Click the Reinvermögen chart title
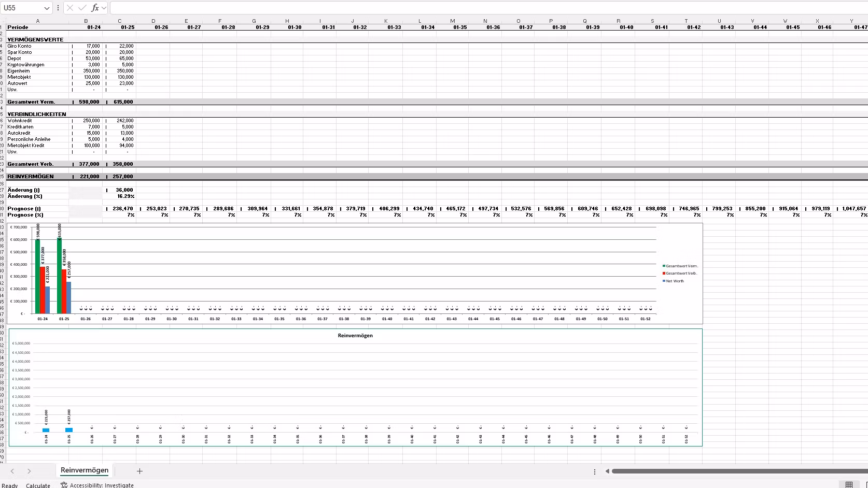Image resolution: width=868 pixels, height=488 pixels. [355, 335]
